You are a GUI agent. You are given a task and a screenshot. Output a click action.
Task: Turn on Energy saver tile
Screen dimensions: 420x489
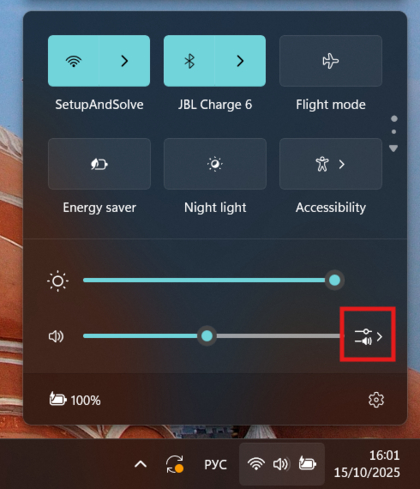[99, 164]
